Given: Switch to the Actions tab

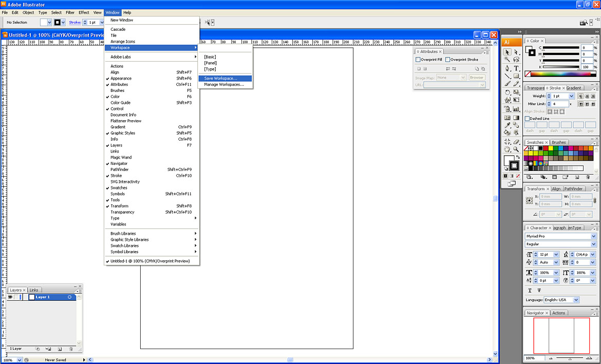Looking at the screenshot, I should (x=558, y=313).
